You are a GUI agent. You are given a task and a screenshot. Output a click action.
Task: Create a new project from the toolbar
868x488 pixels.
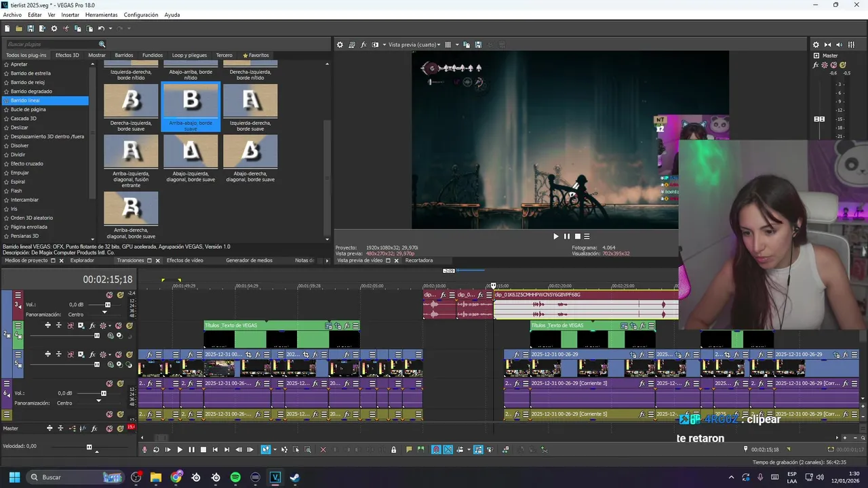(x=7, y=28)
